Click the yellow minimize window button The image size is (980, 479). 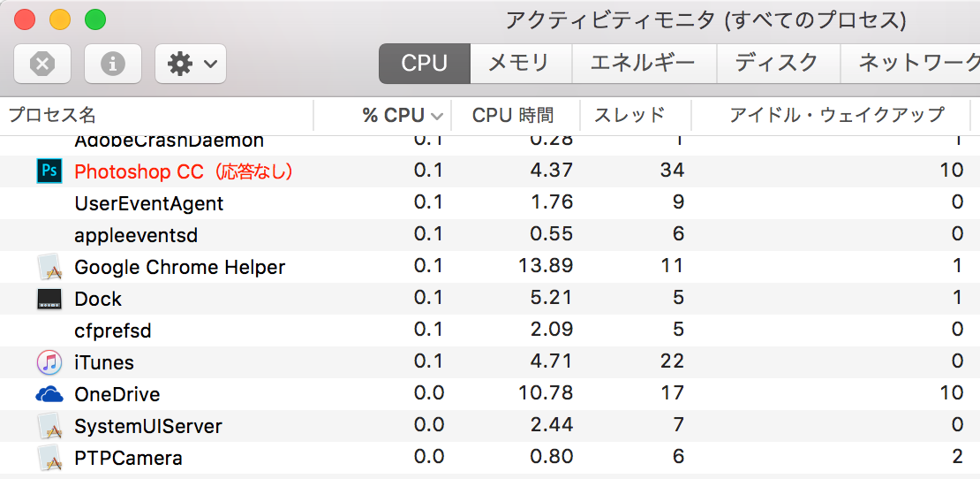[x=60, y=20]
